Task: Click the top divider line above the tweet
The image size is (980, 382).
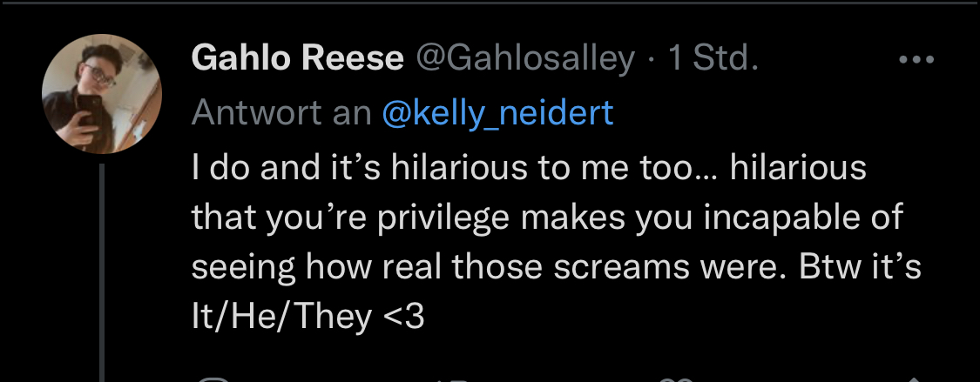Action: (x=490, y=3)
